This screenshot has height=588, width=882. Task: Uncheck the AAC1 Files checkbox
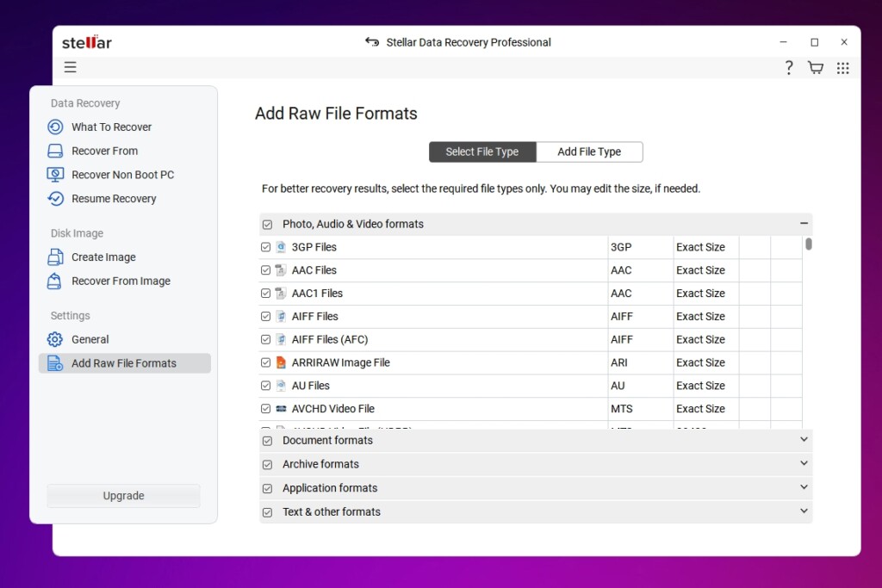[x=265, y=294]
